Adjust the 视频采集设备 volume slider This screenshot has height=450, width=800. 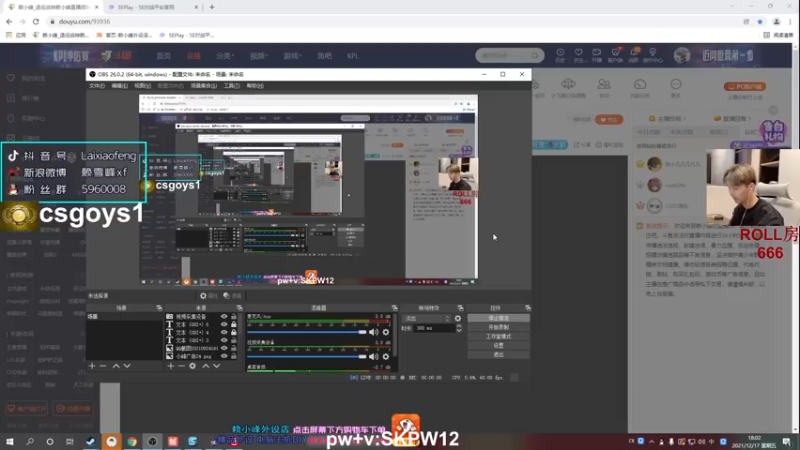[307, 357]
